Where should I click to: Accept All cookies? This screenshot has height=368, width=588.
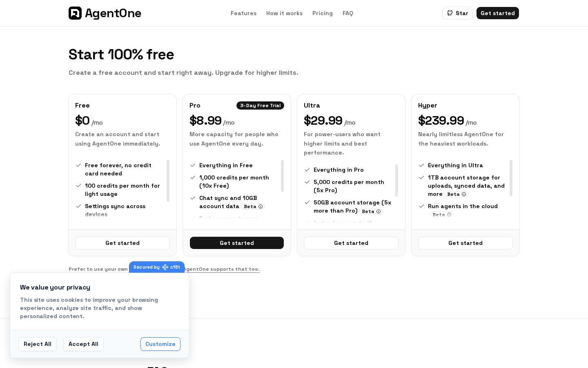[x=83, y=344]
